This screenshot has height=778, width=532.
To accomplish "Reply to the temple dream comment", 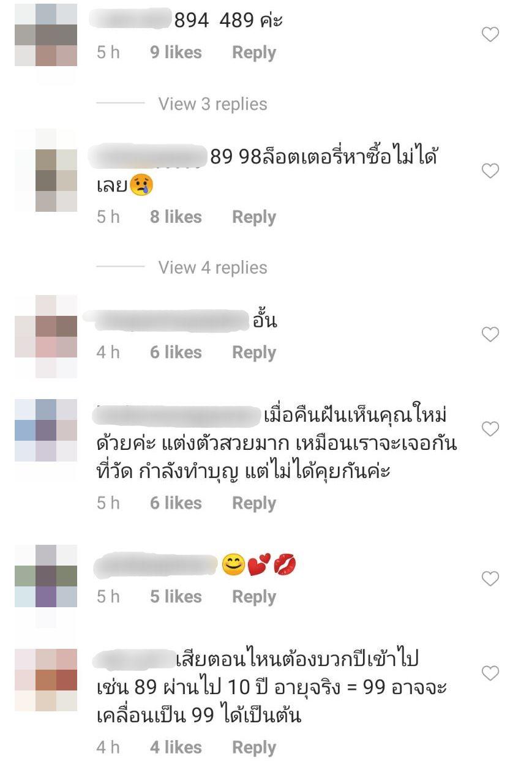I will (254, 503).
